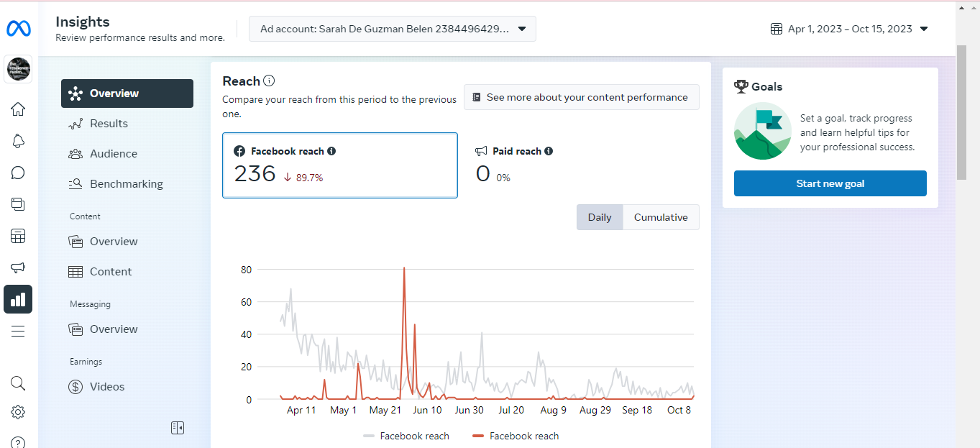Click See more about your content performance
Image resolution: width=980 pixels, height=448 pixels.
coord(581,97)
